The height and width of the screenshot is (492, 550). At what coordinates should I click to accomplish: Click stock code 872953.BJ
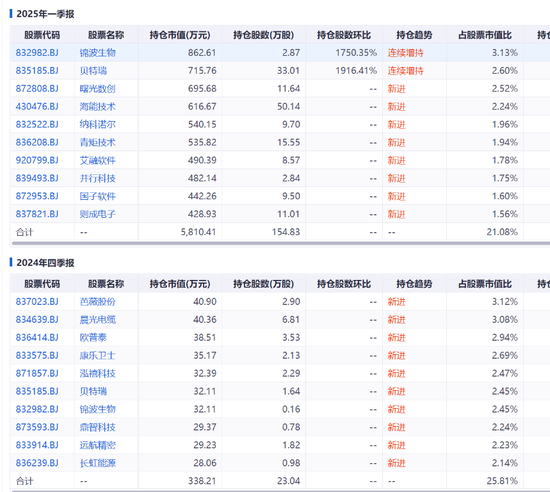point(37,196)
